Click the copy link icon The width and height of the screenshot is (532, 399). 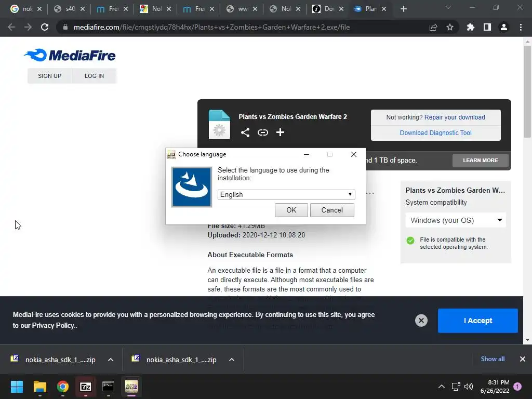coord(262,132)
